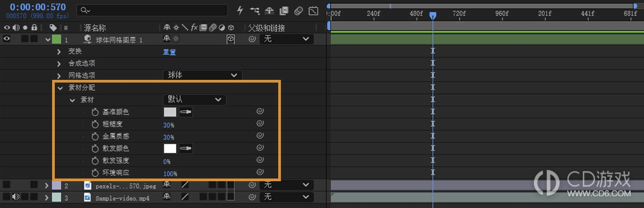
Task: Collapse the 球体网格图层 1 layer properties
Action: [x=48, y=39]
